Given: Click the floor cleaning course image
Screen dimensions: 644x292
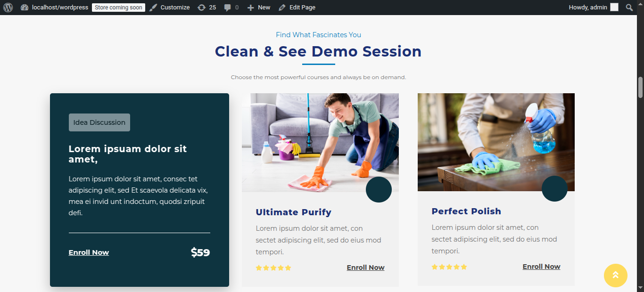Looking at the screenshot, I should tap(320, 143).
